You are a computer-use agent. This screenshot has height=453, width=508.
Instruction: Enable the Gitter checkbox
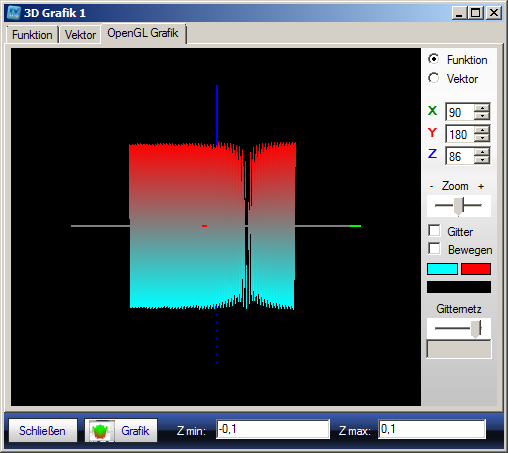pos(434,231)
